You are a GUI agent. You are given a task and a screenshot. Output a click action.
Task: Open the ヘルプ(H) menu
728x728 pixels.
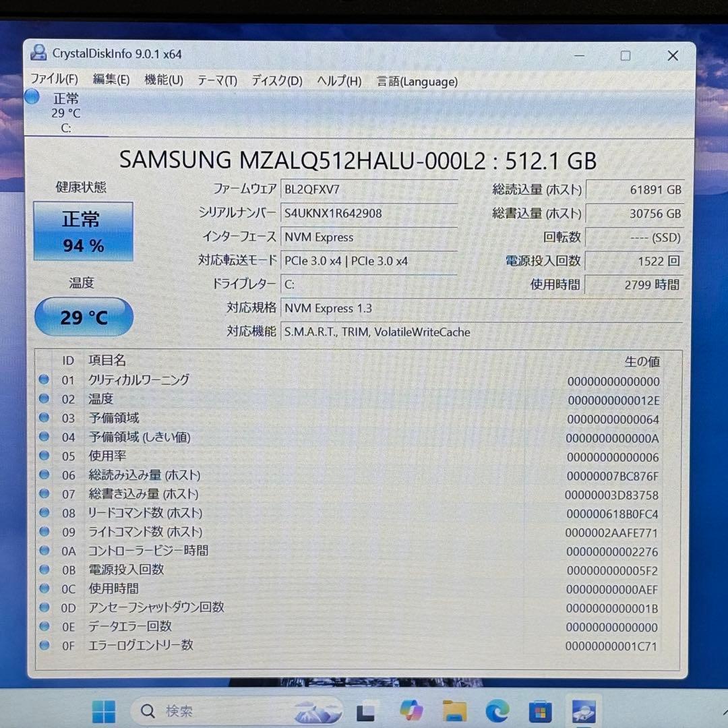click(338, 81)
